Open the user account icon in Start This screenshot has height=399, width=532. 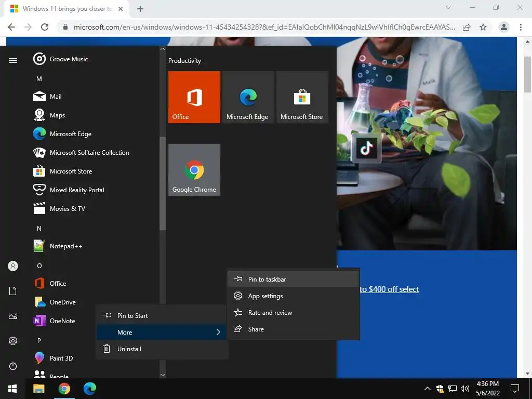click(13, 266)
